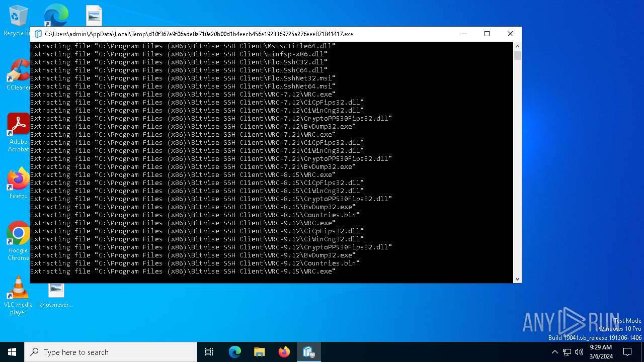Click the line extracting FlowSshNet64.msi

[183, 86]
